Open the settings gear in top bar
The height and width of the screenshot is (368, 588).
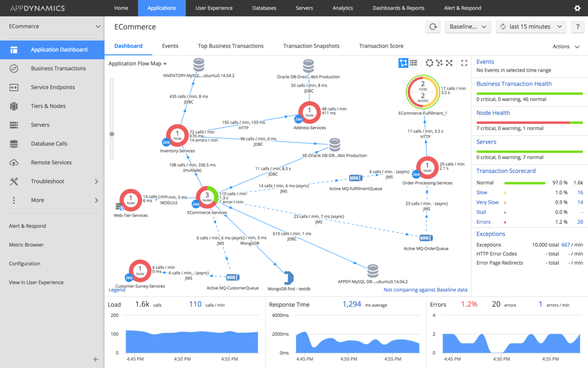(577, 8)
